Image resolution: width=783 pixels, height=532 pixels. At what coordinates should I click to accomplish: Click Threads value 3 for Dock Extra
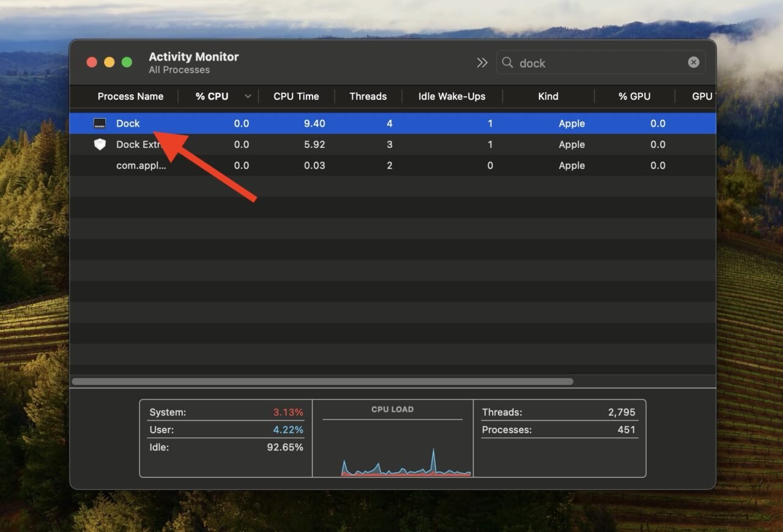pos(390,144)
